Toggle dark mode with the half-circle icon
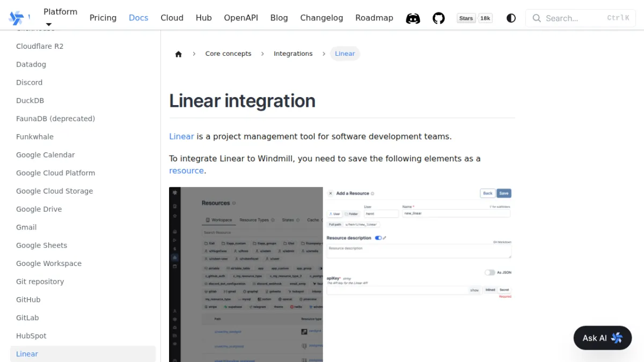Viewport: 644px width, 362px height. 511,18
